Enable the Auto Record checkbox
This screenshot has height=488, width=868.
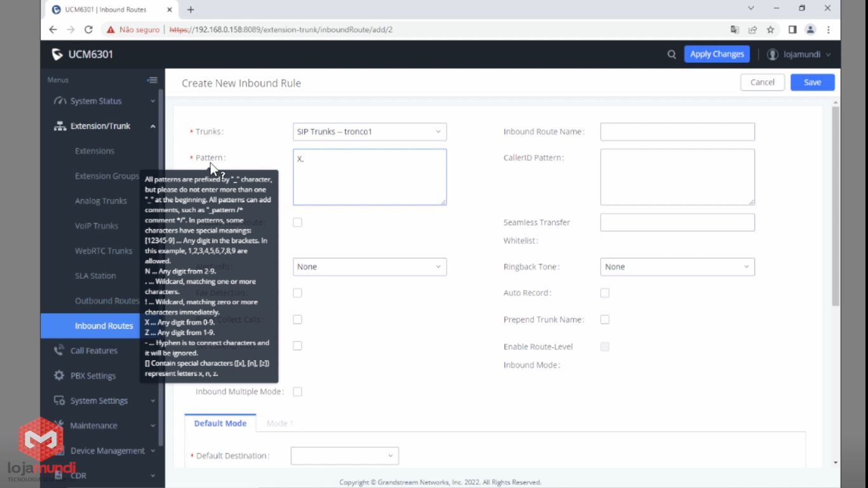click(x=604, y=293)
